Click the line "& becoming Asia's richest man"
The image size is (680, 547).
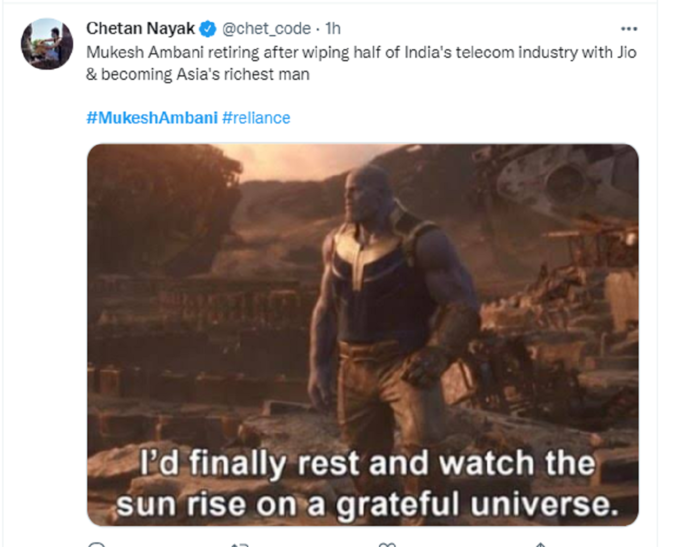[198, 75]
